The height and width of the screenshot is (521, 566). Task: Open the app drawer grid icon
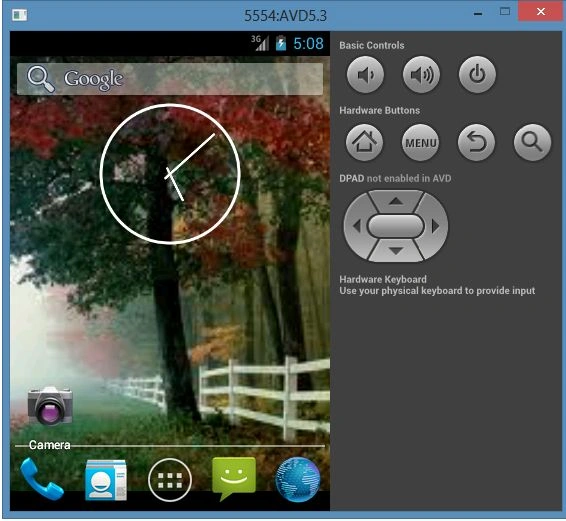click(x=170, y=480)
